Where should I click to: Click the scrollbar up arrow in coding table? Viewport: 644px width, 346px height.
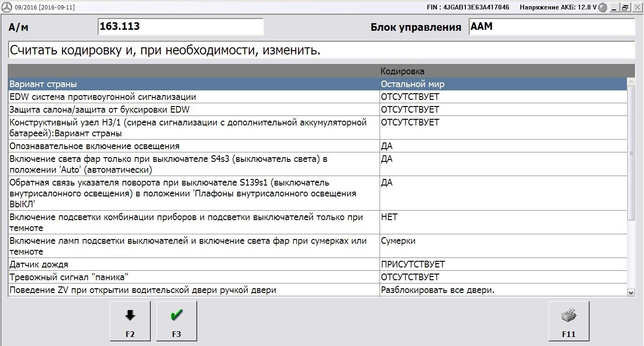coord(631,82)
